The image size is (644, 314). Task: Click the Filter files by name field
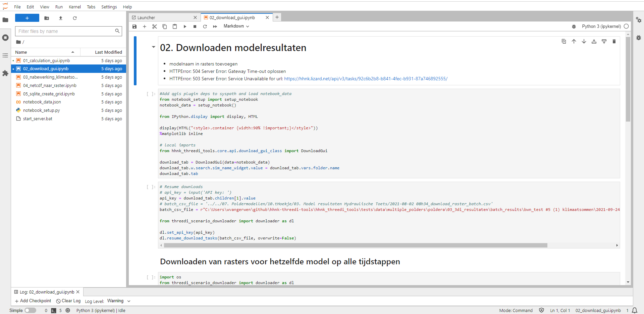coord(68,31)
